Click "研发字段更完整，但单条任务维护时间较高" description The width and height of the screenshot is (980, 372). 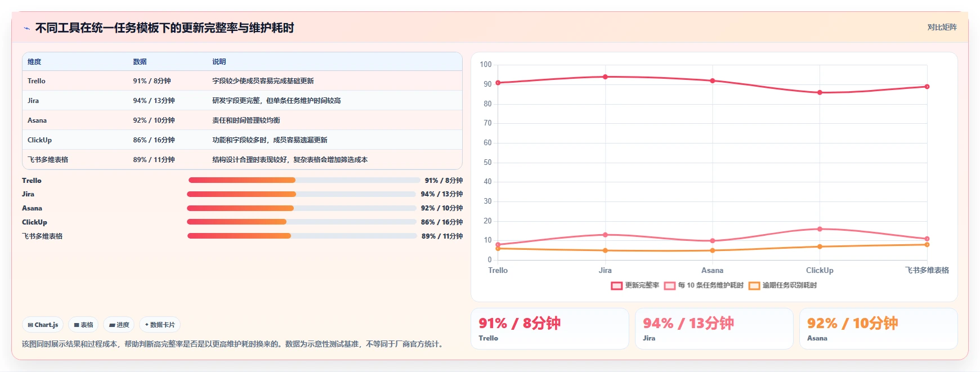click(276, 101)
